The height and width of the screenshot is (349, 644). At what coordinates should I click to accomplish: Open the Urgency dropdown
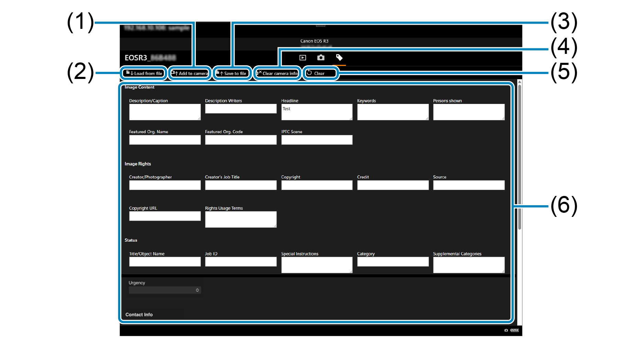[165, 290]
